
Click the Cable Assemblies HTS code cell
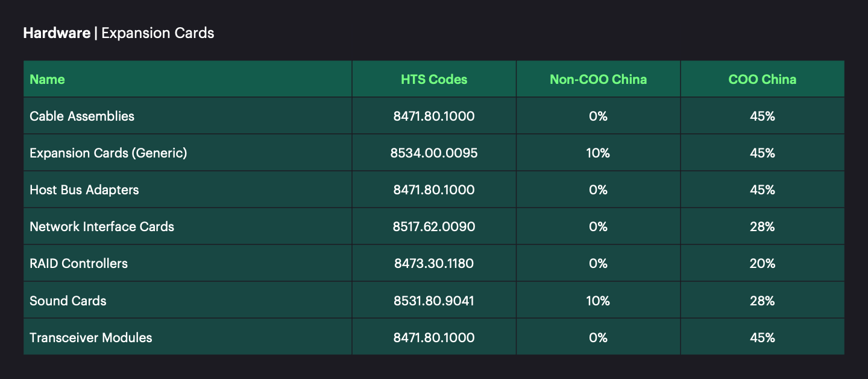[x=434, y=116]
